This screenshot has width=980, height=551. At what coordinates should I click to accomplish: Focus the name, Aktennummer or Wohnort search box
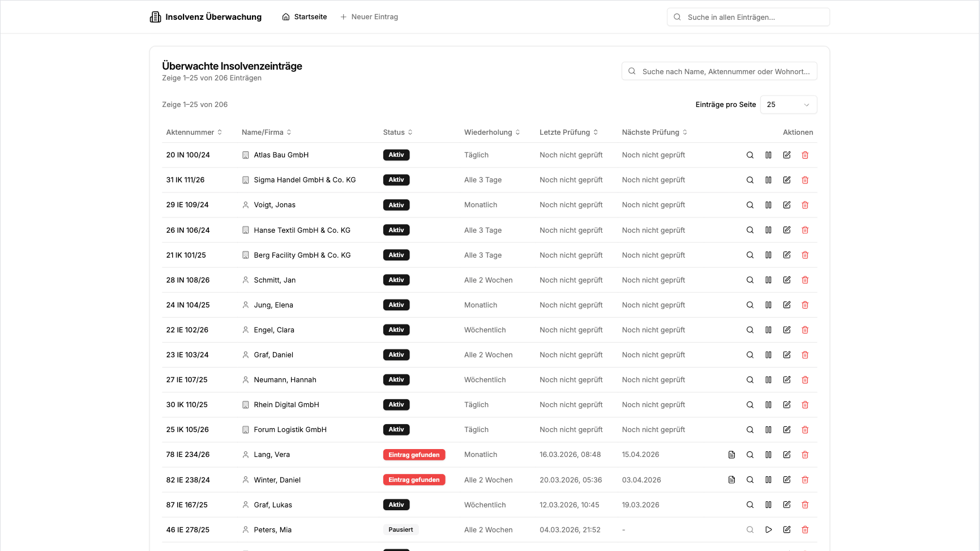[x=725, y=71]
